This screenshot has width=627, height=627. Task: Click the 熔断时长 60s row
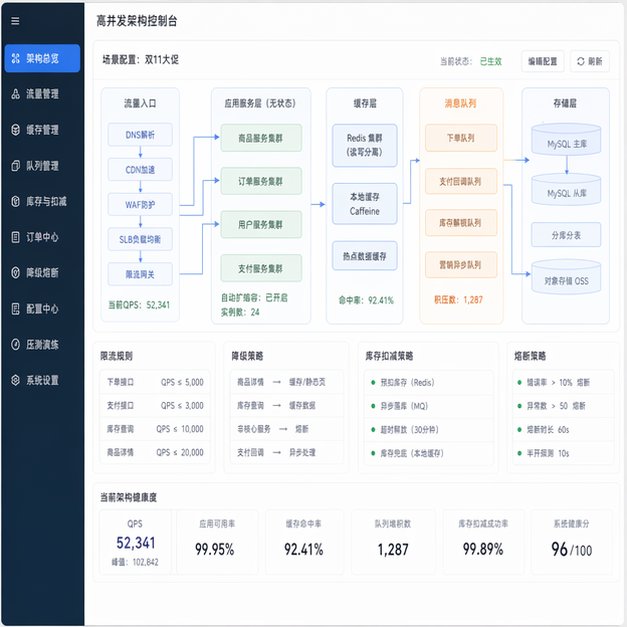pos(563,430)
